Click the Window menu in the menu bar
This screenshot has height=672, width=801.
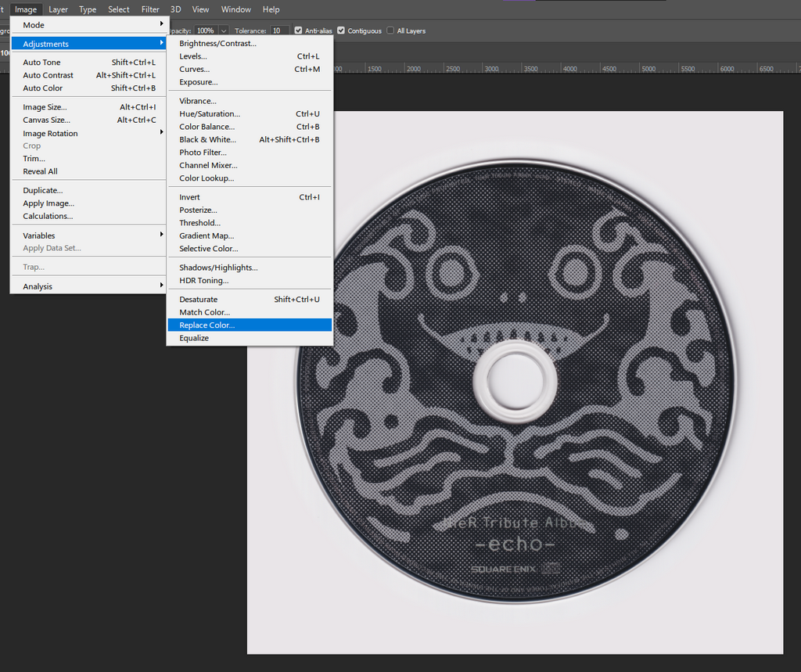235,9
